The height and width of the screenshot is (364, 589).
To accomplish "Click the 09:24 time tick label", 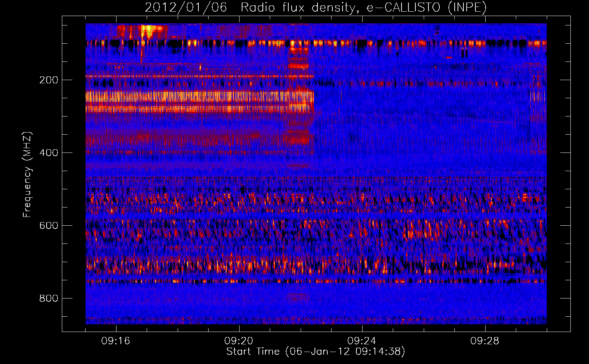I will click(x=362, y=341).
